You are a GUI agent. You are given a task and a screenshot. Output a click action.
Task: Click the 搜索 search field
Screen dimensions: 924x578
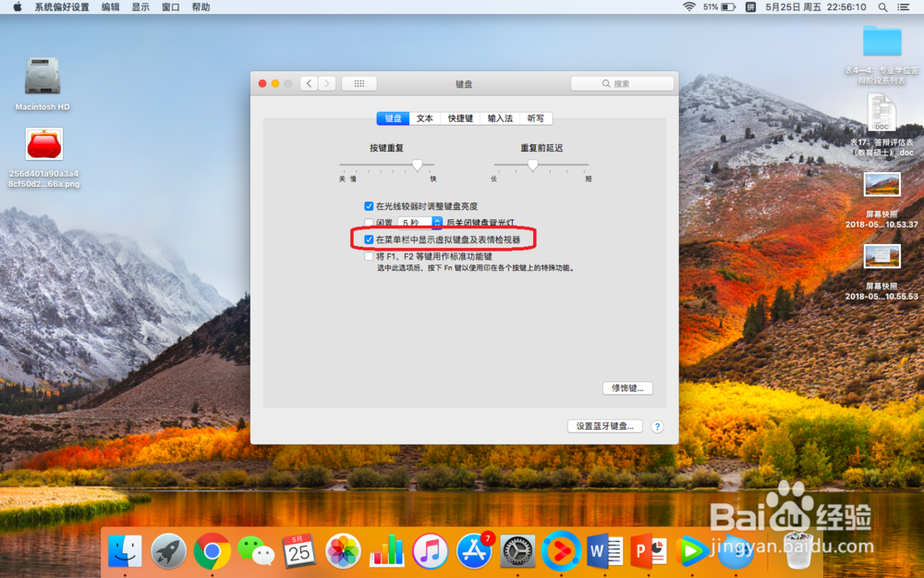point(622,84)
